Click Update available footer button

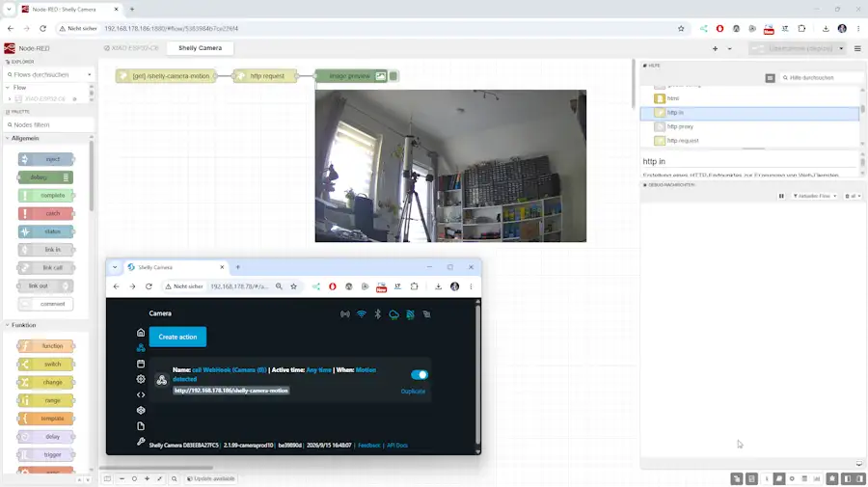(211, 478)
